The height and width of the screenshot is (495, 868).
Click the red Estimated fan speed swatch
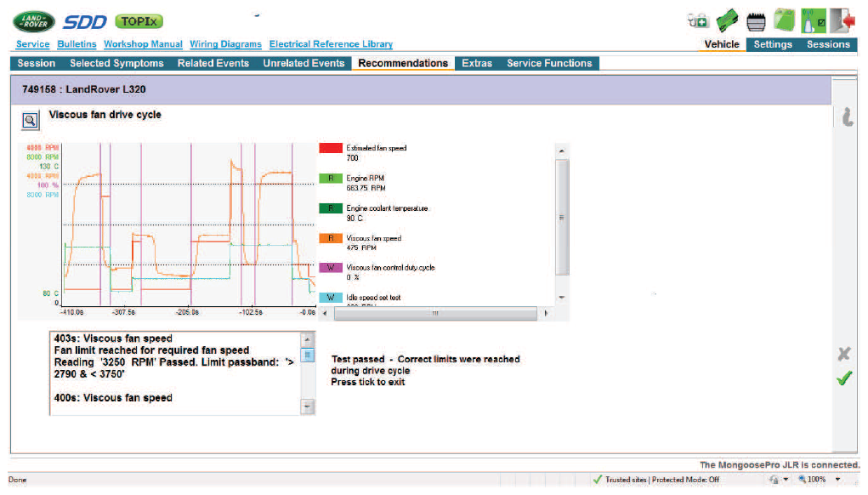(x=331, y=148)
